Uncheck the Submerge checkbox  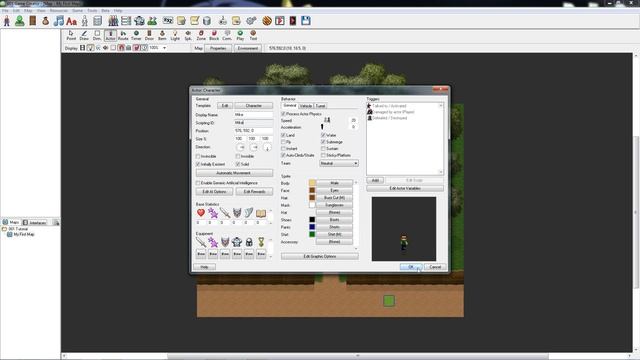click(x=323, y=142)
